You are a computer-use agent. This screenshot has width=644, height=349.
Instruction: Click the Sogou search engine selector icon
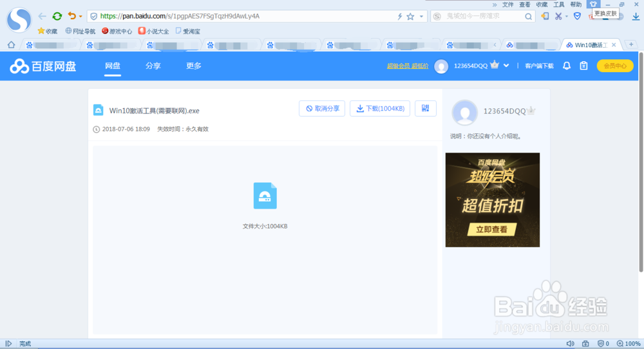(437, 17)
